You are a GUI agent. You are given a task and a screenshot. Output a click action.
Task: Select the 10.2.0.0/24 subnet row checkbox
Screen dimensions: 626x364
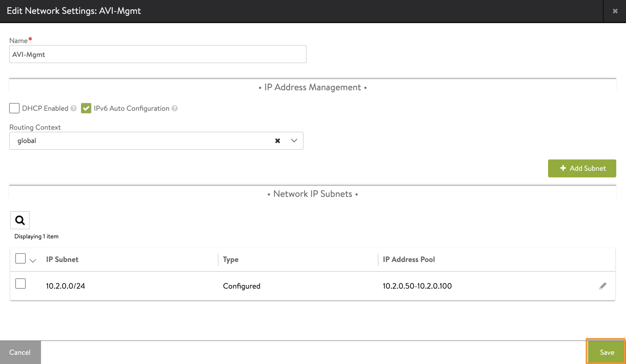(x=20, y=284)
